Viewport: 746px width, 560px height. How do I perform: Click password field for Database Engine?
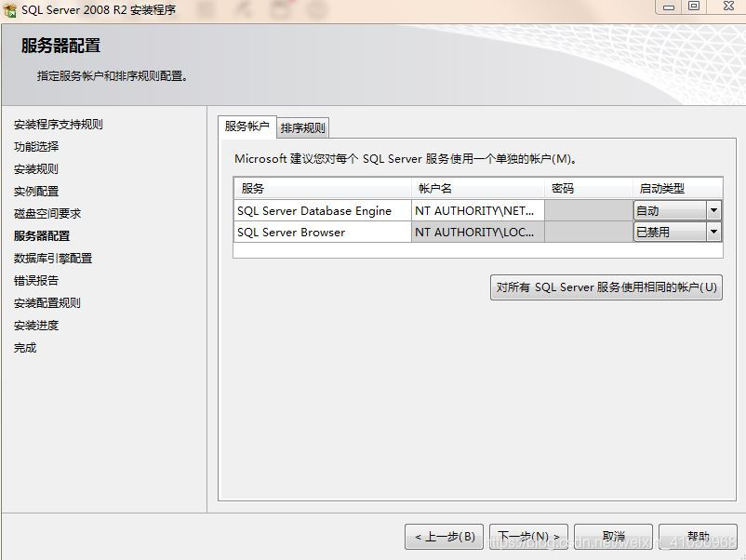click(589, 210)
